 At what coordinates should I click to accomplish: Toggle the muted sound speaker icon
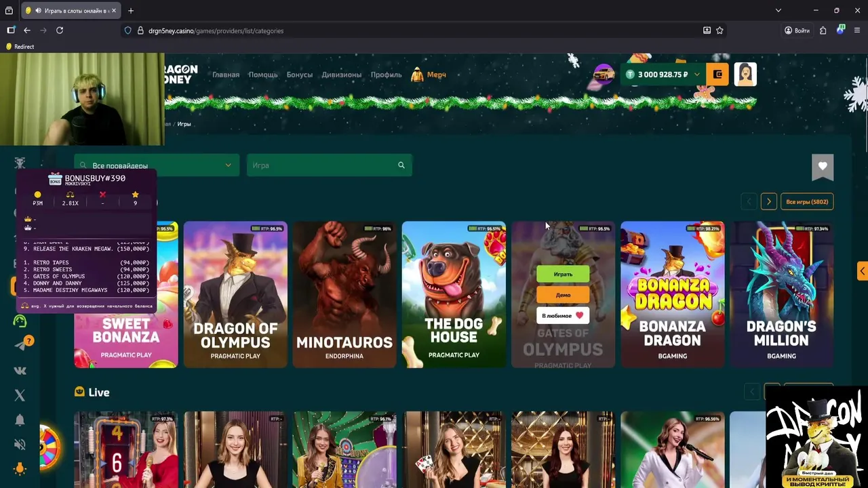point(20,445)
